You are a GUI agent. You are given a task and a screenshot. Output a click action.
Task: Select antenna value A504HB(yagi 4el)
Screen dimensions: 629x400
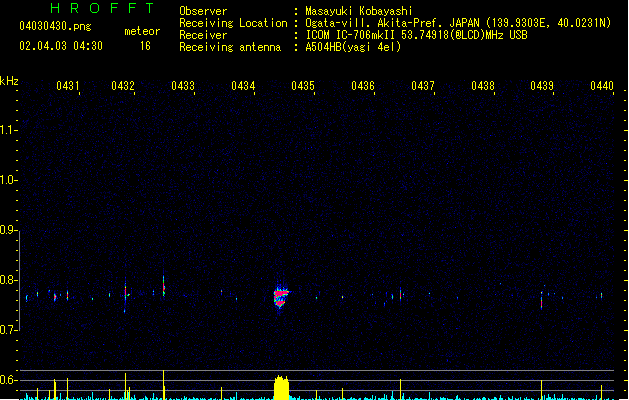click(353, 47)
